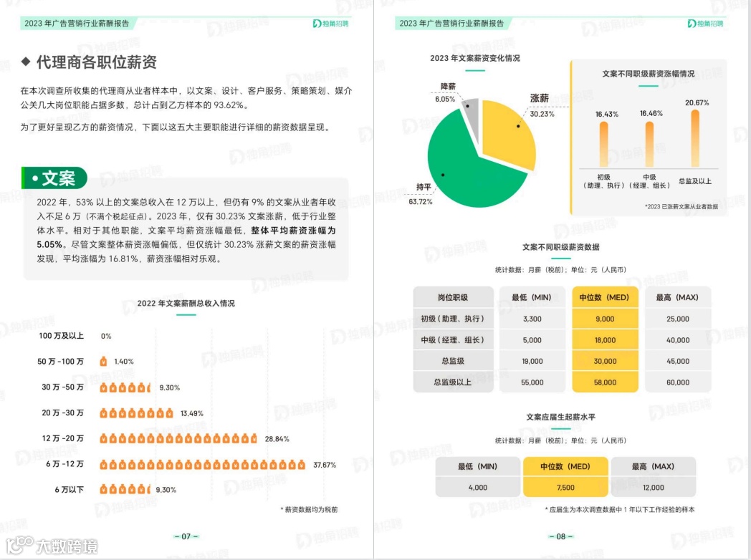
Task: Select the 12万-20万 row label
Action: (x=62, y=438)
